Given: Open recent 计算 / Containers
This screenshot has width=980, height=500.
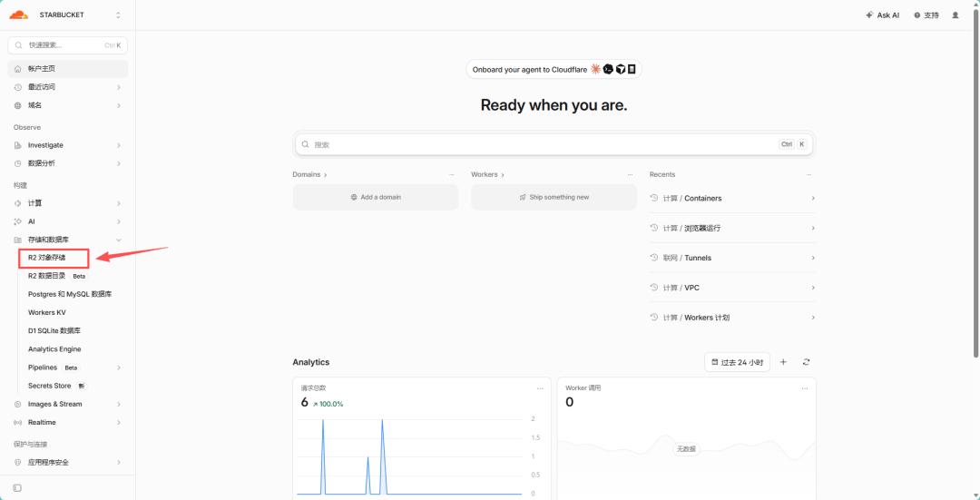Looking at the screenshot, I should pos(732,198).
